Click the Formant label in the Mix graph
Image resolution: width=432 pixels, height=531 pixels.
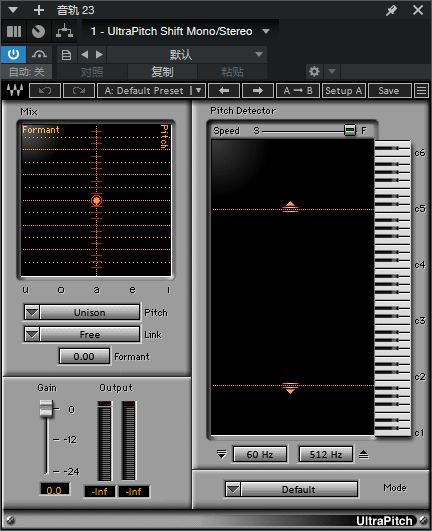tap(41, 130)
